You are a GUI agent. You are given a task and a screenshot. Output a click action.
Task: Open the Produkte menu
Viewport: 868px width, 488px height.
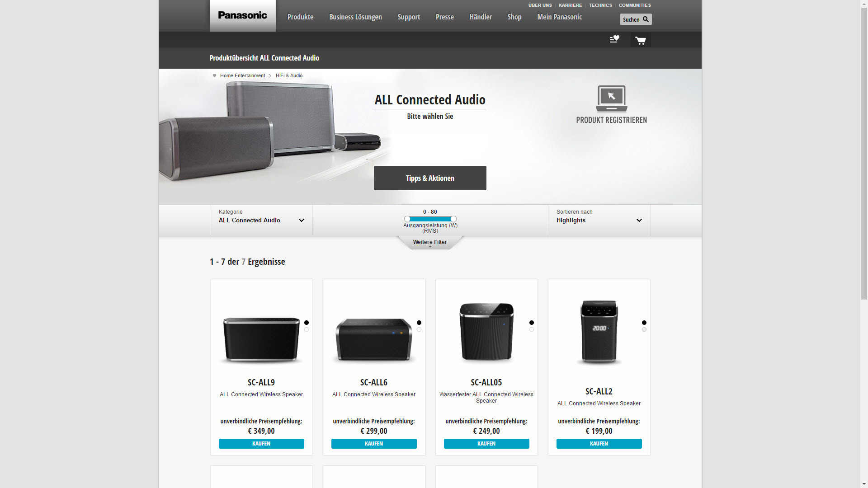300,17
